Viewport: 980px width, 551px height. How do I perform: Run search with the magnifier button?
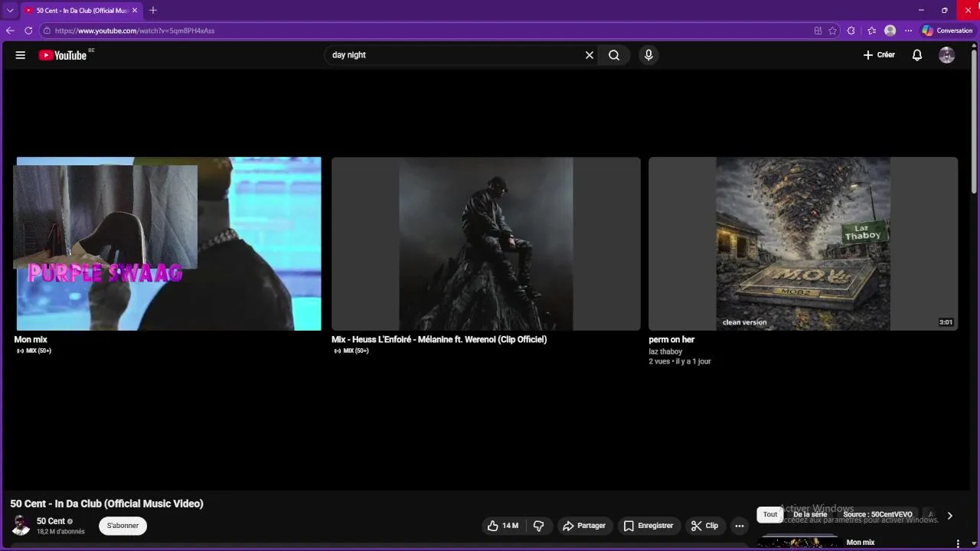pyautogui.click(x=614, y=55)
